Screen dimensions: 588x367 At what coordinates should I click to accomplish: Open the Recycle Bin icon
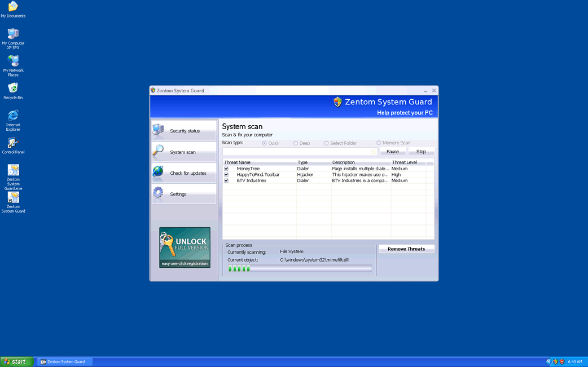pos(13,89)
